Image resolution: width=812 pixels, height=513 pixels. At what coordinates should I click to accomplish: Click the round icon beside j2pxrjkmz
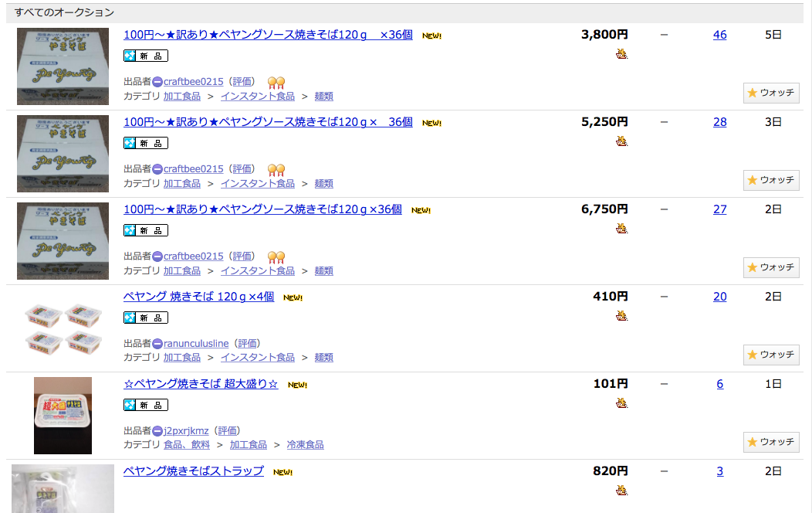point(157,431)
